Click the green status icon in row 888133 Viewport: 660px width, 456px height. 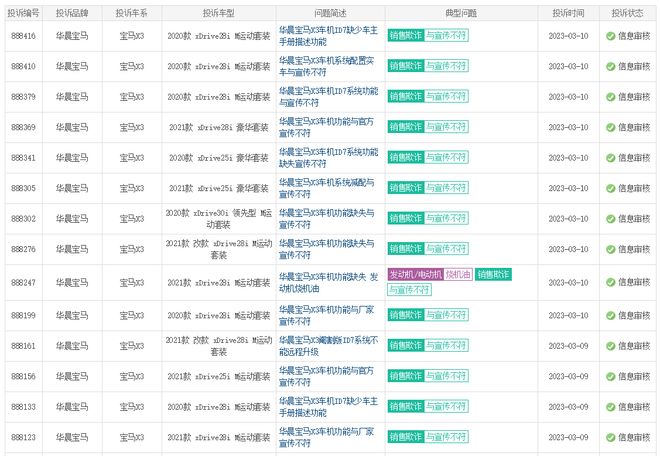pyautogui.click(x=611, y=407)
